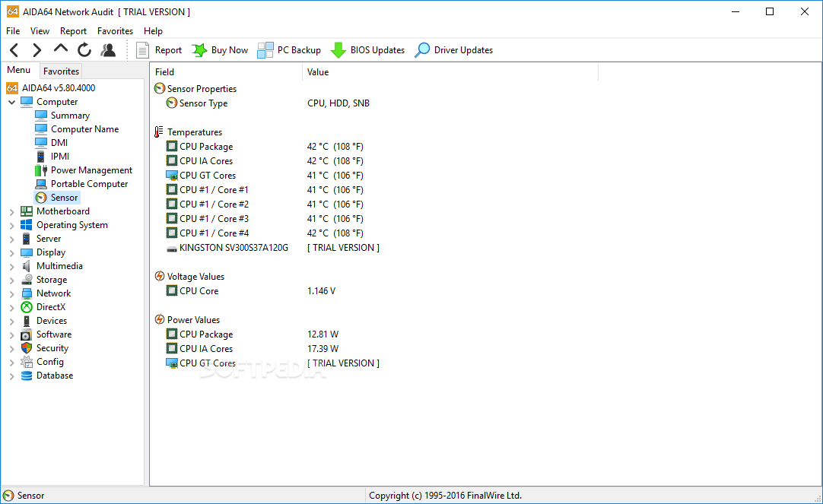This screenshot has width=823, height=504.
Task: Open the user manager silhouette icon
Action: (108, 50)
